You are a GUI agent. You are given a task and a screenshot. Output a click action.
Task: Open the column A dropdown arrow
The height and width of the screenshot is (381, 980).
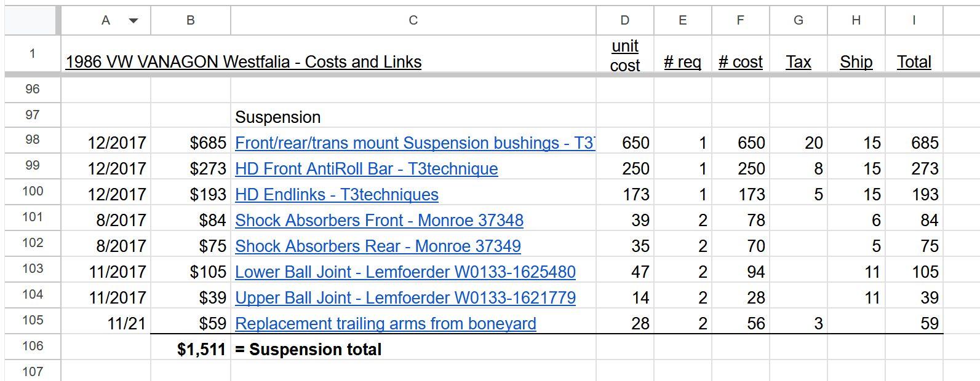pos(133,21)
